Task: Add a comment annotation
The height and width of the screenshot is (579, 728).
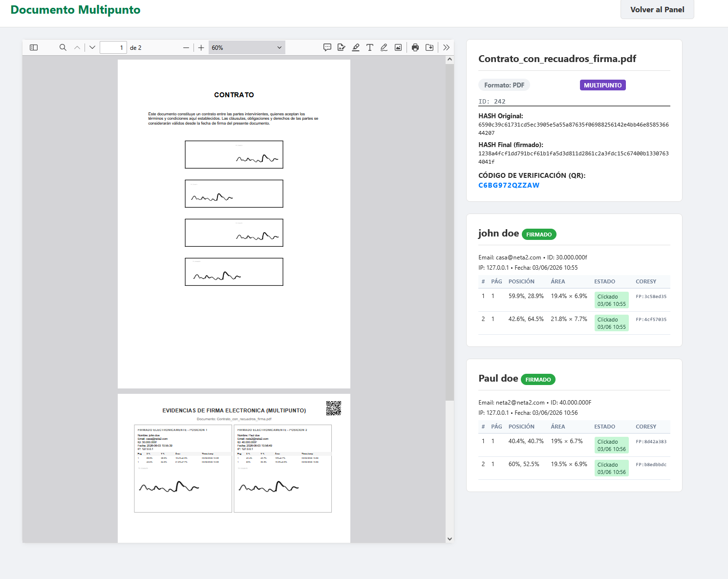Action: (x=327, y=47)
